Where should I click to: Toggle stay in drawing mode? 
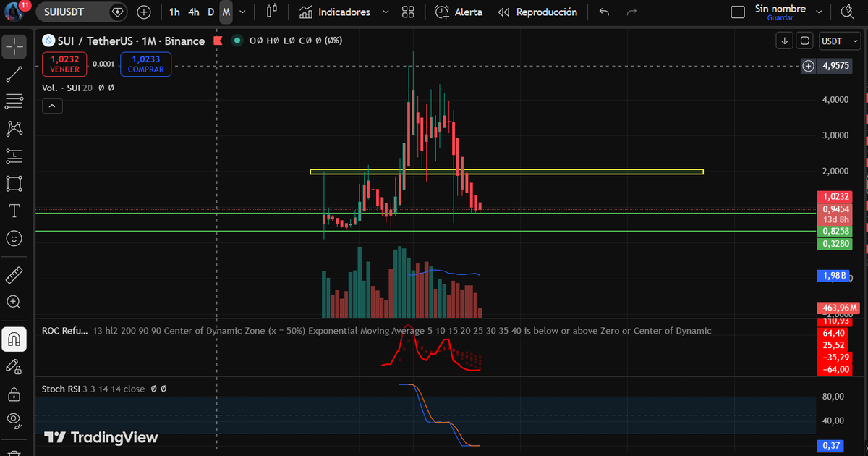point(14,366)
